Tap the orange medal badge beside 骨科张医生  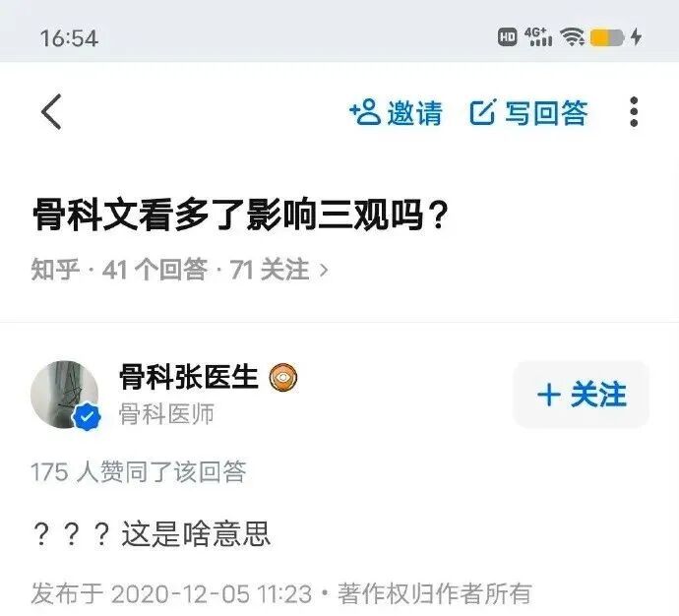[x=283, y=377]
